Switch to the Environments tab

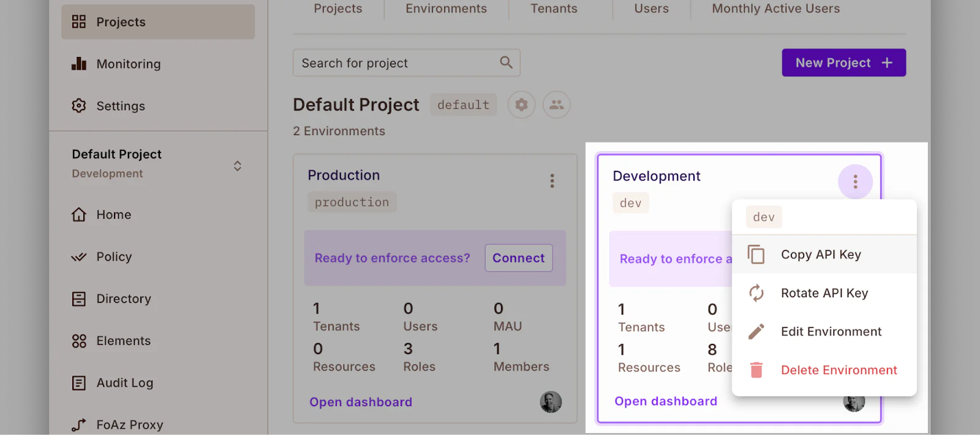point(447,9)
